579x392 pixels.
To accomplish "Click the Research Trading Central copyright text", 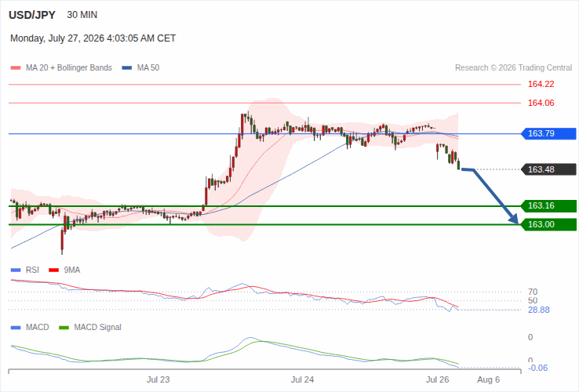I will click(x=513, y=68).
